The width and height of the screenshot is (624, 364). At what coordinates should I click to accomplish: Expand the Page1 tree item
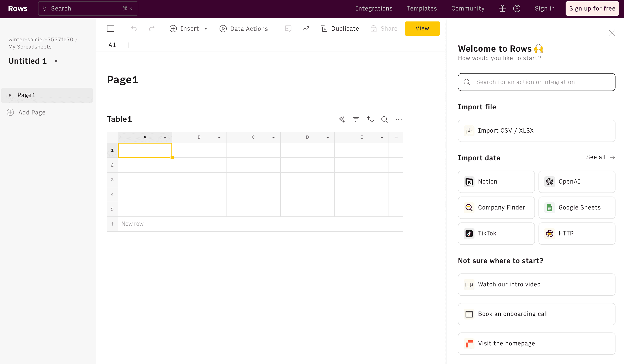point(10,95)
